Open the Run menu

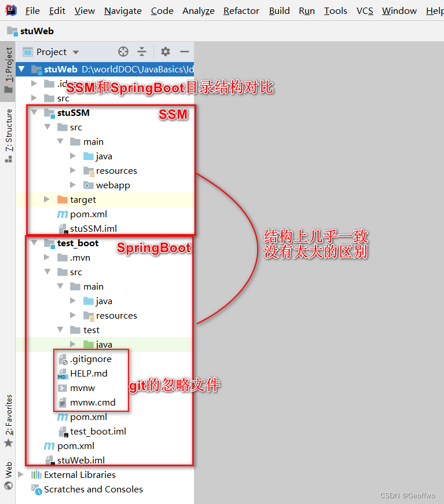pos(307,11)
